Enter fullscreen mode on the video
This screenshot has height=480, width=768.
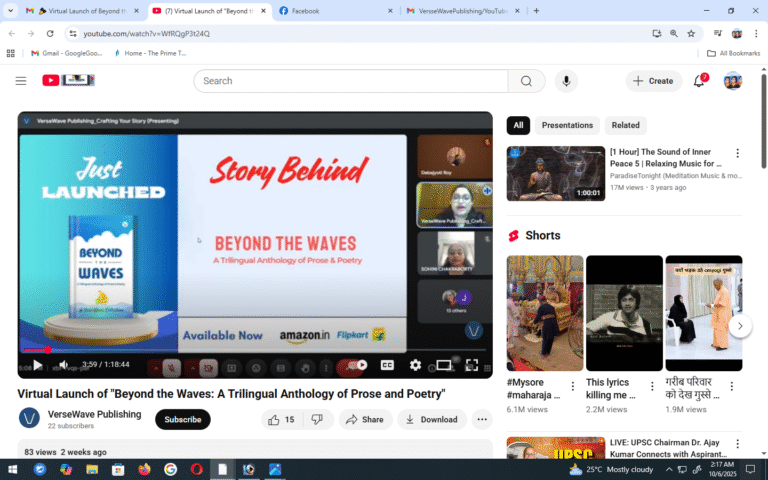pos(472,365)
